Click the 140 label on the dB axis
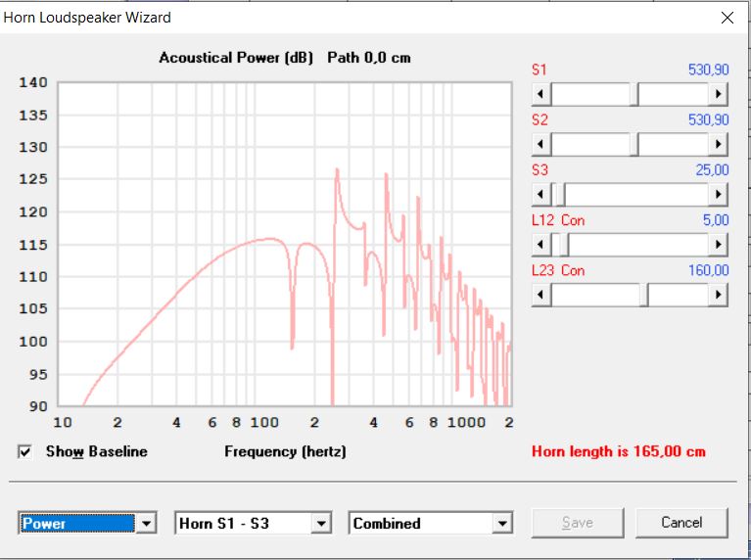 click(x=33, y=82)
